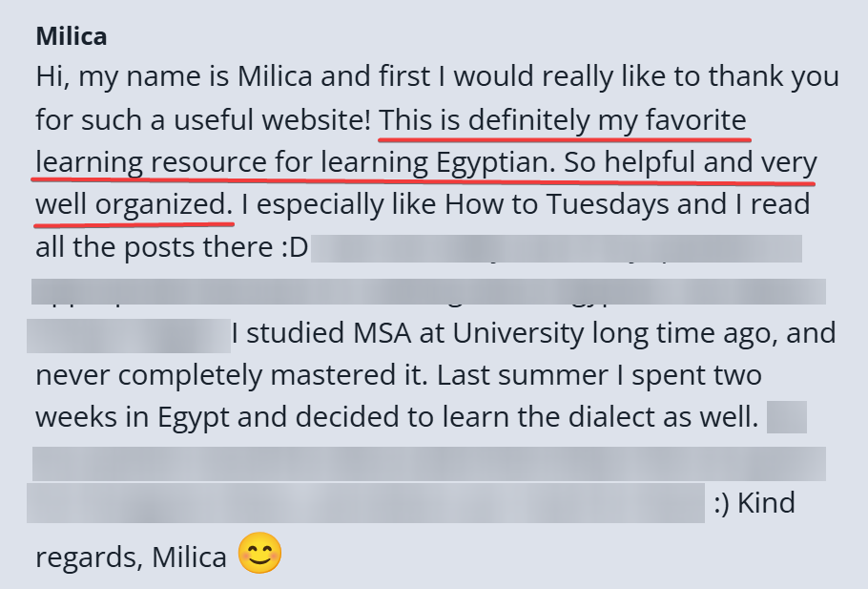868x589 pixels.
Task: Click the bold "Milica" author name
Action: [71, 37]
